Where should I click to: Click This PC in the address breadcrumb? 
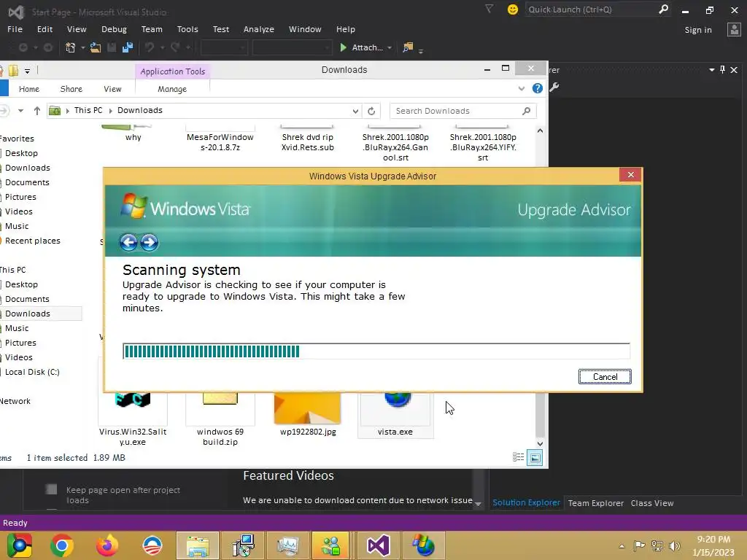click(x=88, y=111)
